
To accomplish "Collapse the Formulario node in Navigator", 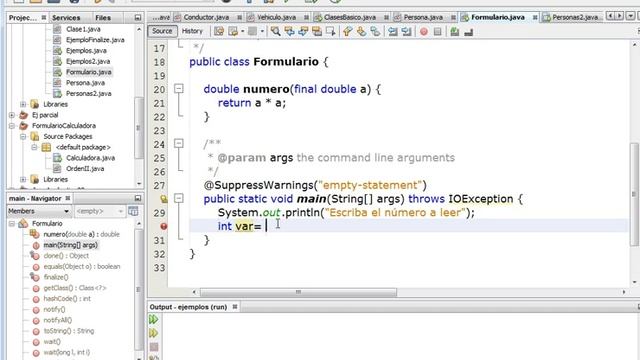I will tap(12, 224).
